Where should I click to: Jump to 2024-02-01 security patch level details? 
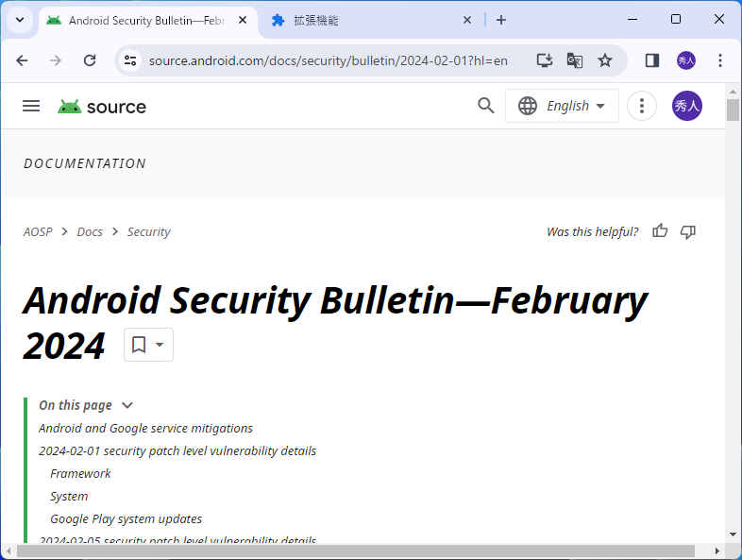click(x=177, y=451)
